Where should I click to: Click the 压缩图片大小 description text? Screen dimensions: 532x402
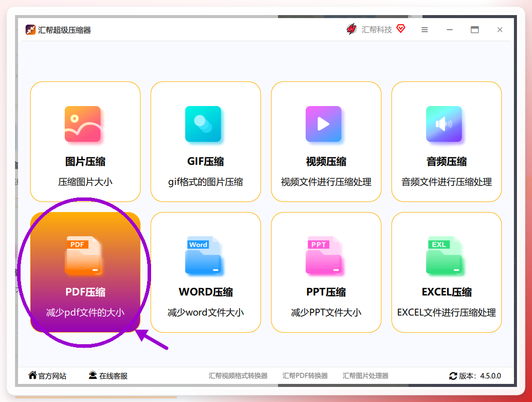85,182
